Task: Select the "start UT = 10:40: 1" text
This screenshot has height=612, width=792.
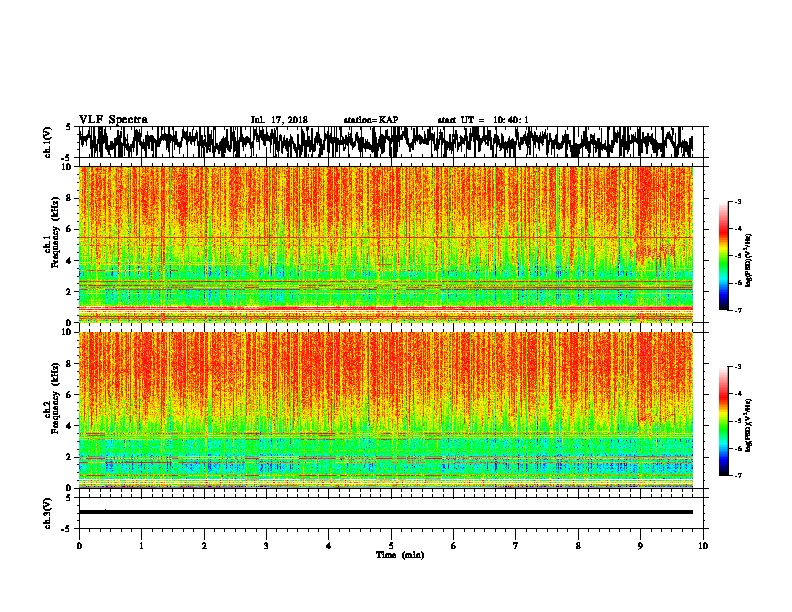Action: click(x=483, y=120)
